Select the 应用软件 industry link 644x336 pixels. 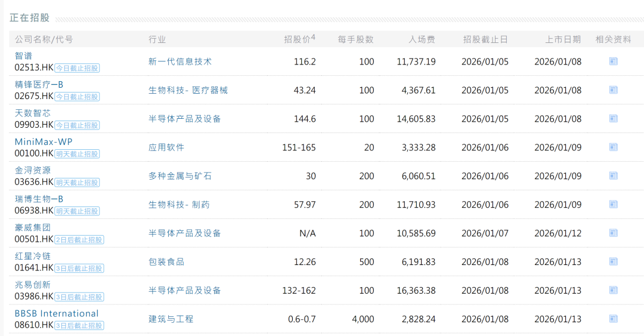[166, 147]
